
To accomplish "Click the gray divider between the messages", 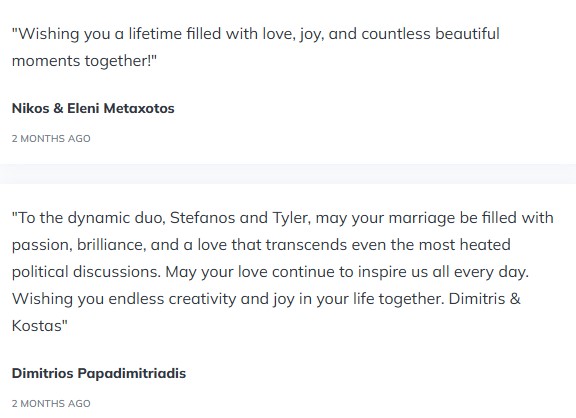I will (288, 174).
